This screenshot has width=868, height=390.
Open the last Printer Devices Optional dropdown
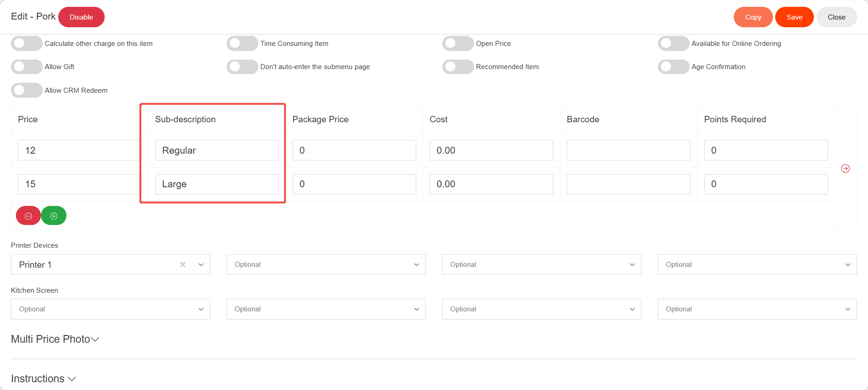(x=757, y=265)
